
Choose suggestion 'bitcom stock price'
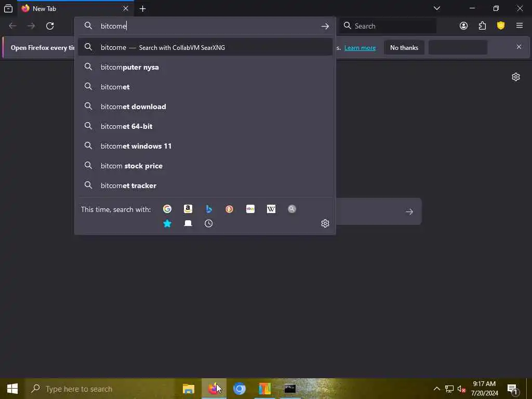[205, 166]
